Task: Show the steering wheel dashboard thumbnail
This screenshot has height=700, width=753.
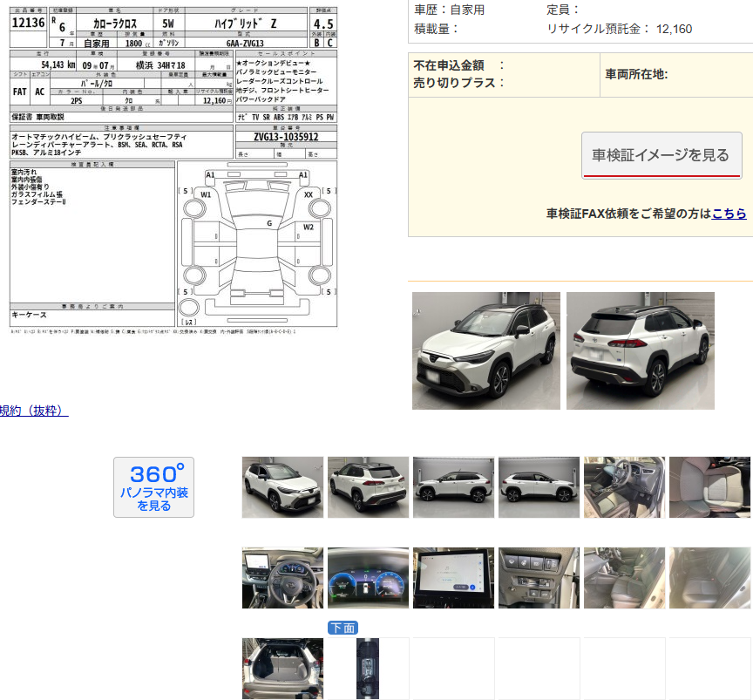Action: coord(282,578)
